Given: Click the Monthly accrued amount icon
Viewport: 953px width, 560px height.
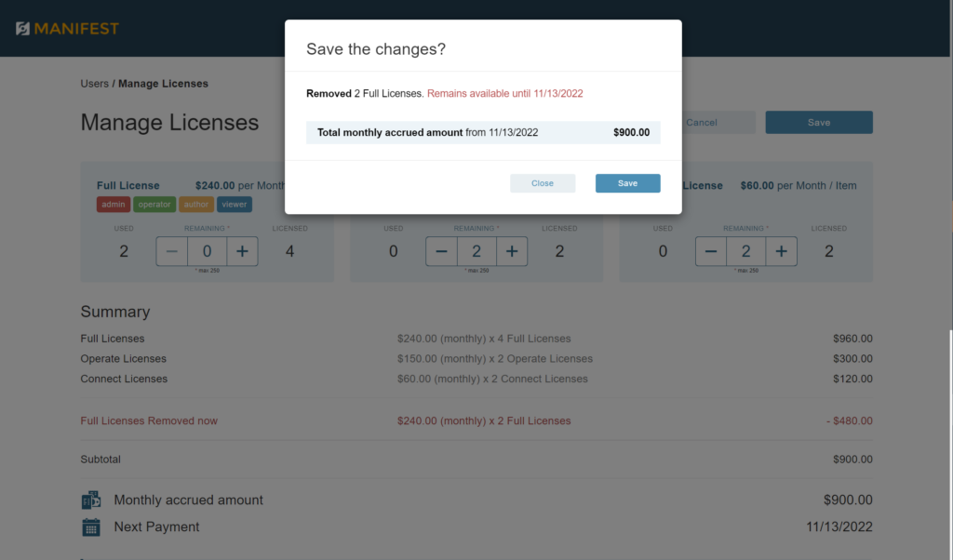Looking at the screenshot, I should [x=91, y=500].
